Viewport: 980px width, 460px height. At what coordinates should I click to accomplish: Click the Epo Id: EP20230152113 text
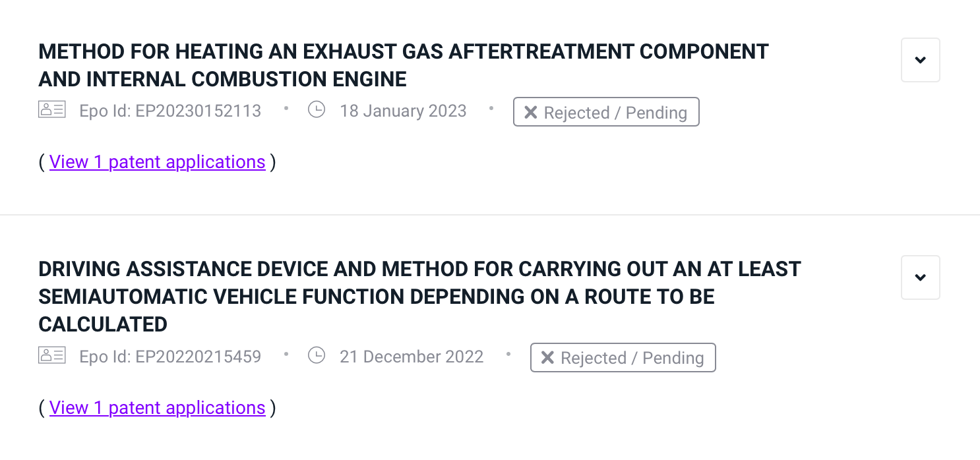170,111
